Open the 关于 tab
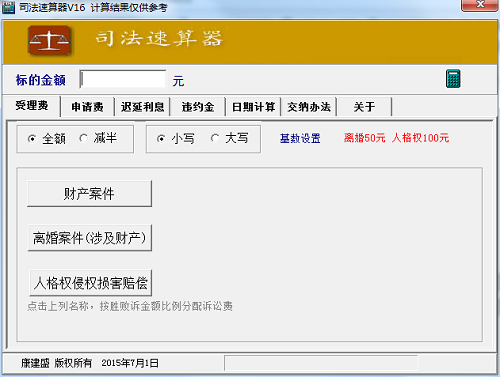This screenshot has width=500, height=377. [x=364, y=107]
